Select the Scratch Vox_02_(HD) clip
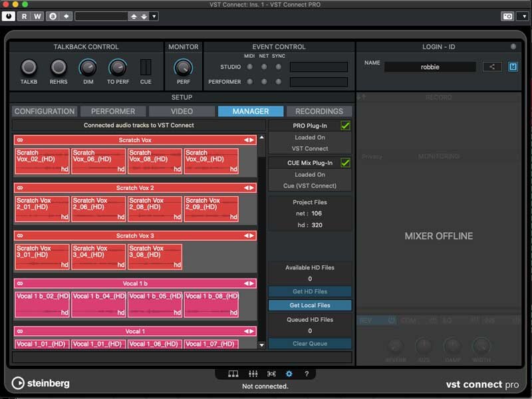 pyautogui.click(x=43, y=161)
